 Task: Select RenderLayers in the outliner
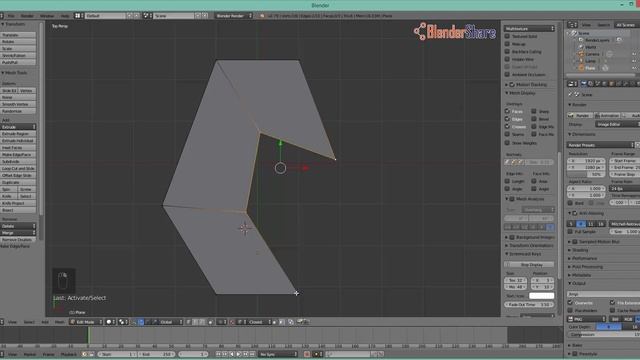597,40
